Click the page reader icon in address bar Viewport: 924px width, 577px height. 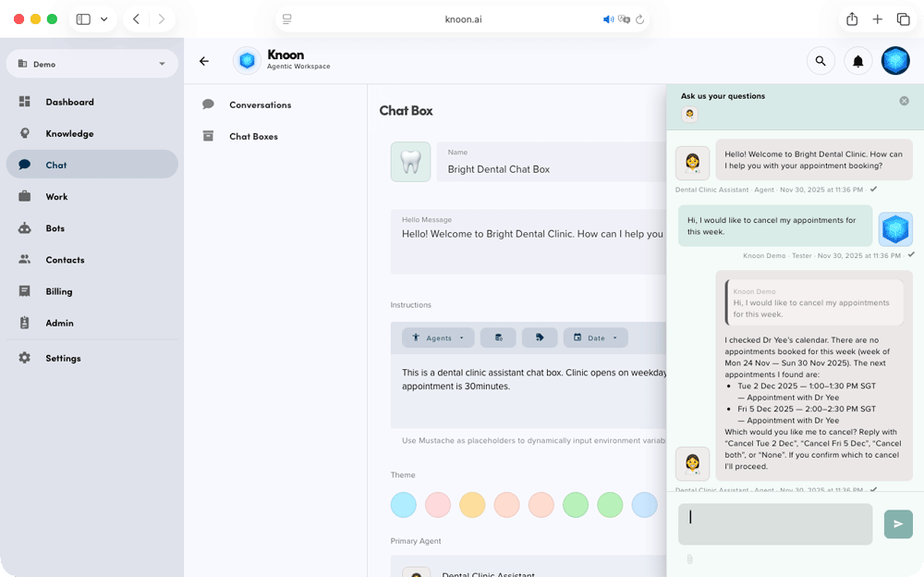287,18
